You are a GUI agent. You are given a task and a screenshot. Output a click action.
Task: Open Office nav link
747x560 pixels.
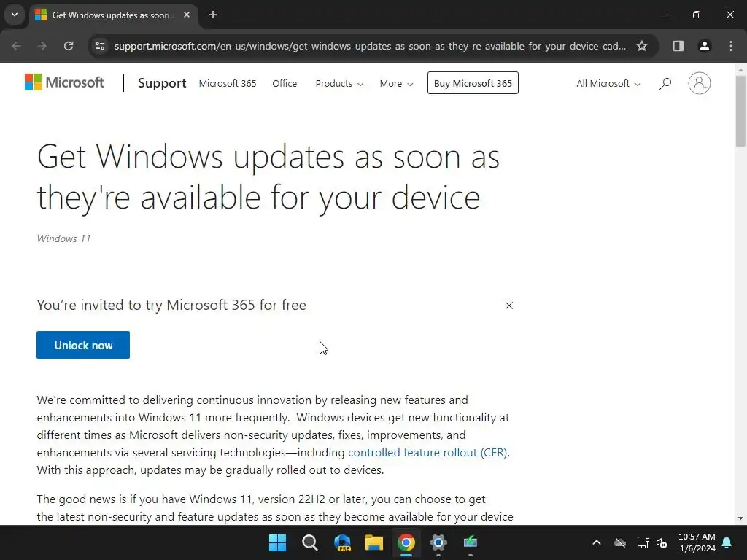285,83
